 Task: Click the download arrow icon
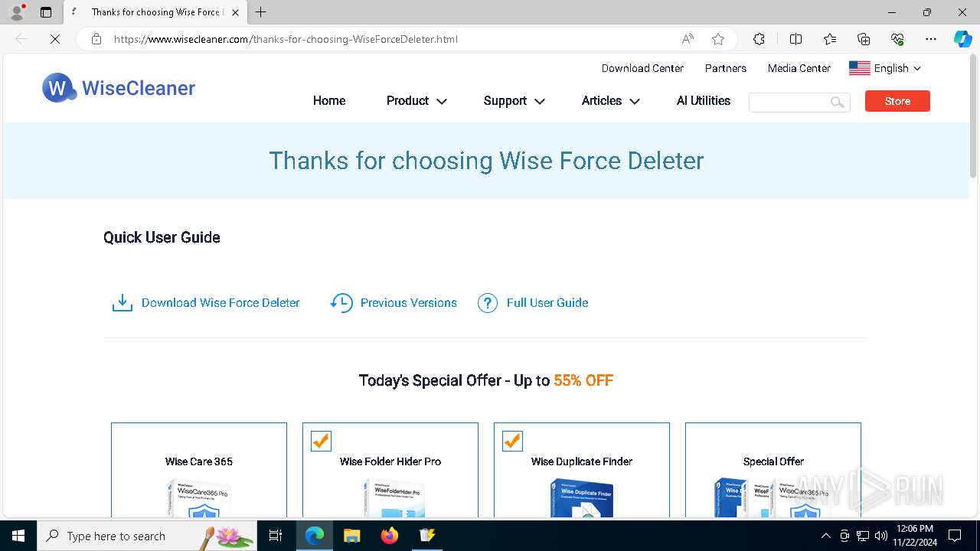122,303
